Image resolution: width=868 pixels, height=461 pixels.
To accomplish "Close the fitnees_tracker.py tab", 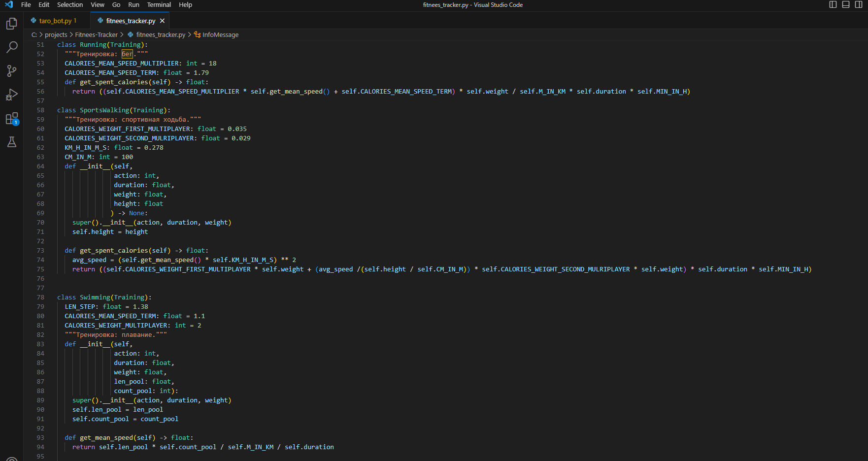I will [x=162, y=21].
